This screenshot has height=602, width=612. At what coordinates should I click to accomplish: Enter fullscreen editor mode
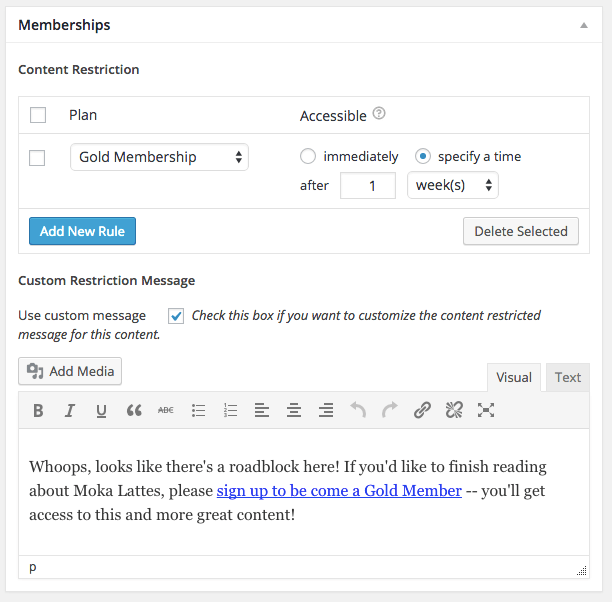click(486, 410)
